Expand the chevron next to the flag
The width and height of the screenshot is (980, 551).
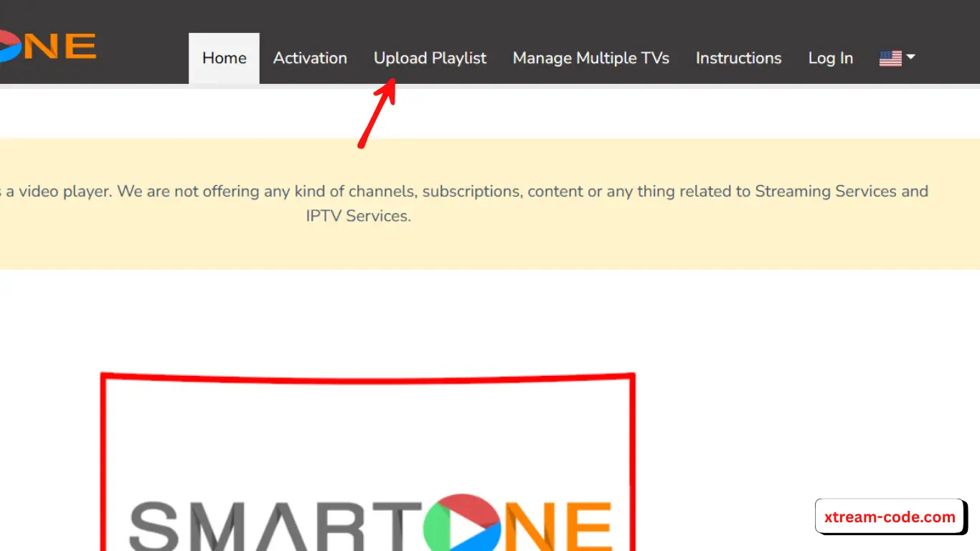tap(910, 58)
